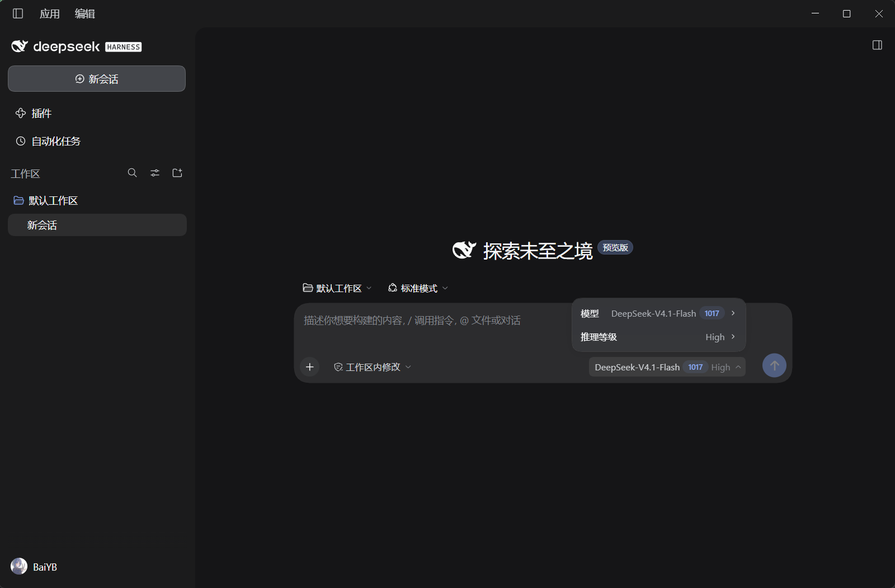Open the 工作区内修改 permission dropdown

pos(373,367)
